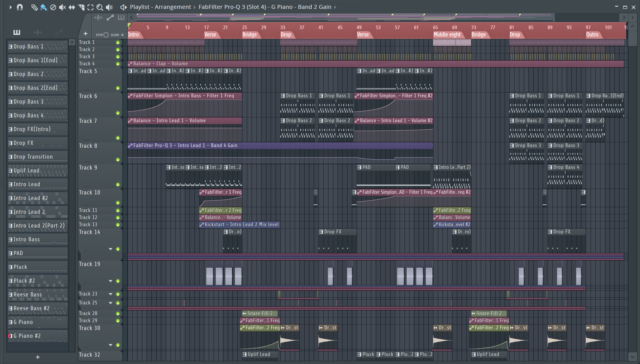Click first Snare Fill 2 audio clip
This screenshot has width=640, height=364.
coord(260,314)
